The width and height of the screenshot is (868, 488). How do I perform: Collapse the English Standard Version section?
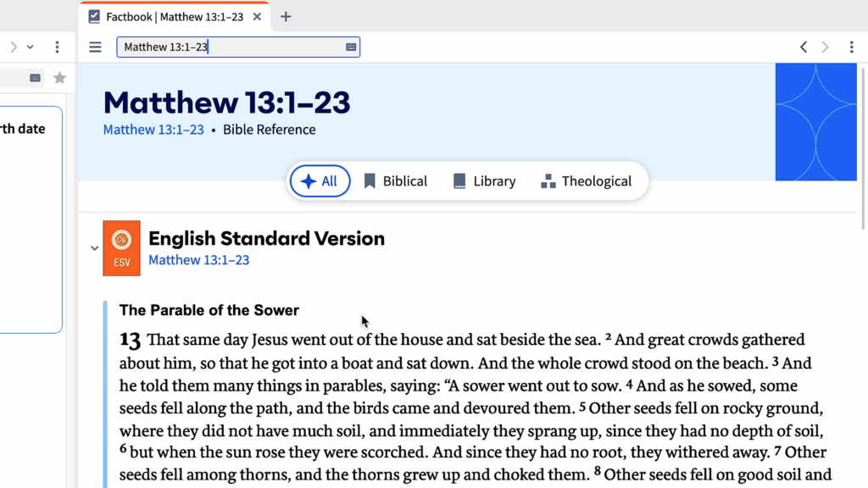point(95,248)
